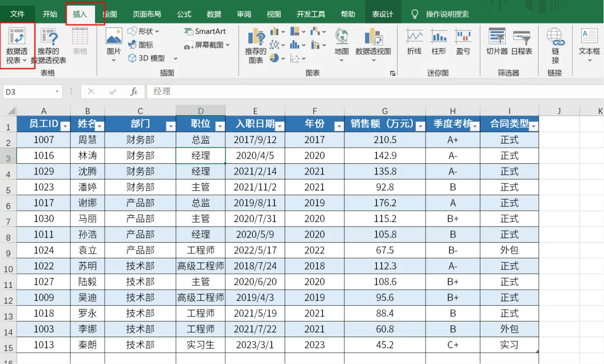
Task: Insert a 柱形 sparkline
Action: coord(439,41)
